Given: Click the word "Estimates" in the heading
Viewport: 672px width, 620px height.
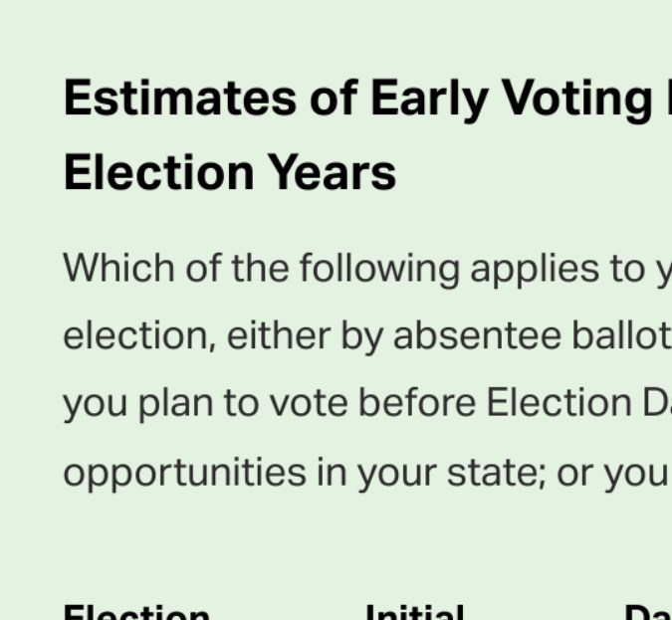Looking at the screenshot, I should tap(179, 99).
